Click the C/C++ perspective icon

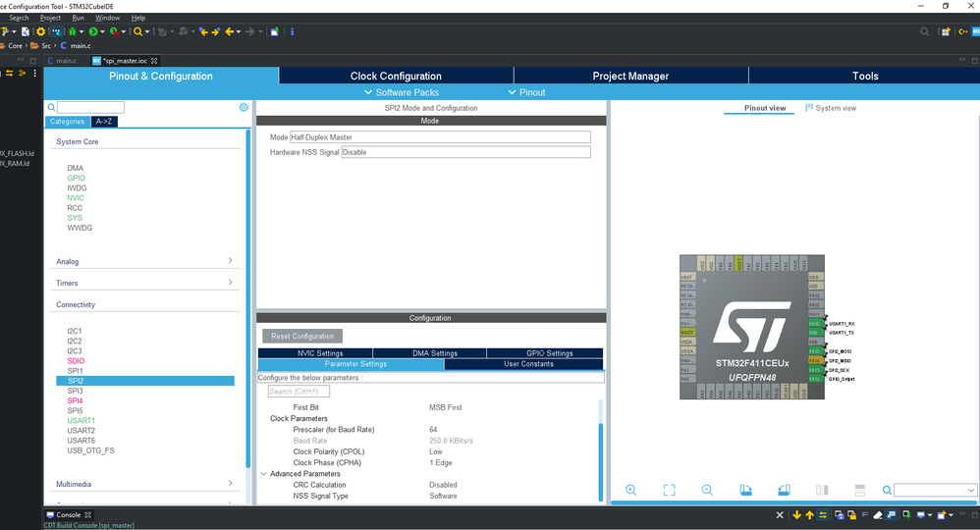[x=963, y=31]
